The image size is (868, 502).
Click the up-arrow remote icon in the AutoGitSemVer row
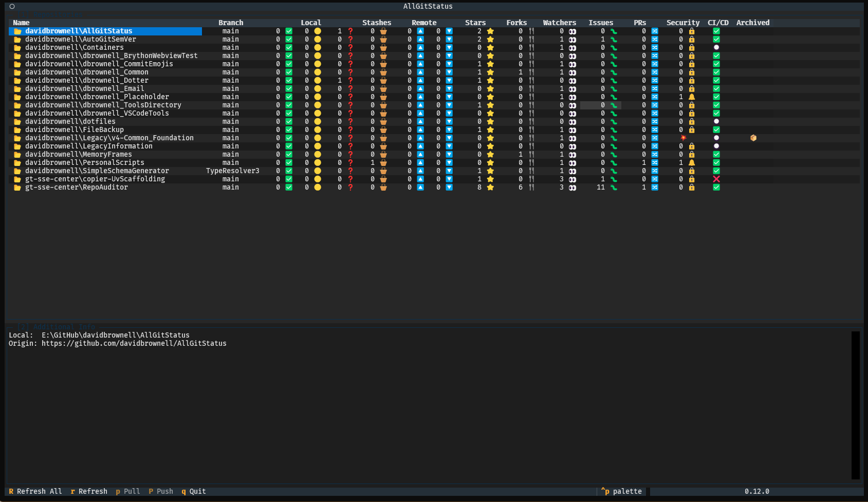420,40
